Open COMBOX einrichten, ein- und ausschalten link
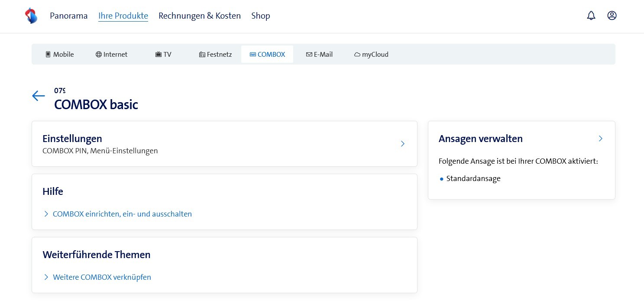 [122, 214]
